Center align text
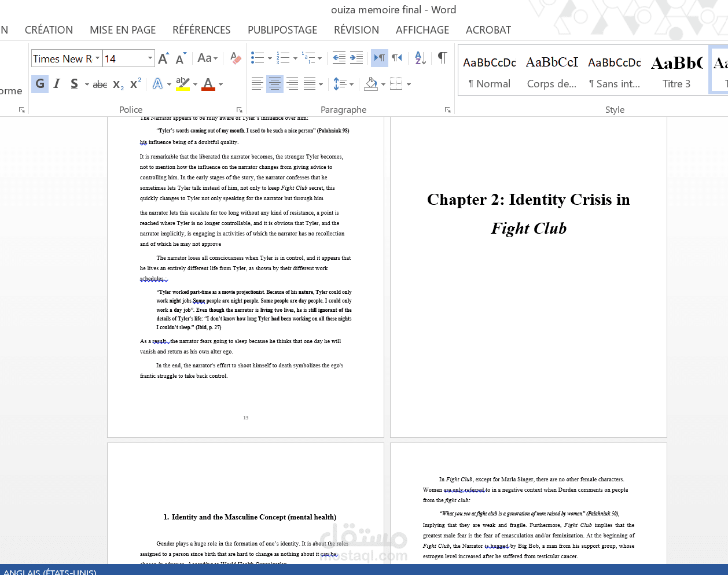Viewport: 728px width, 575px height. (275, 84)
